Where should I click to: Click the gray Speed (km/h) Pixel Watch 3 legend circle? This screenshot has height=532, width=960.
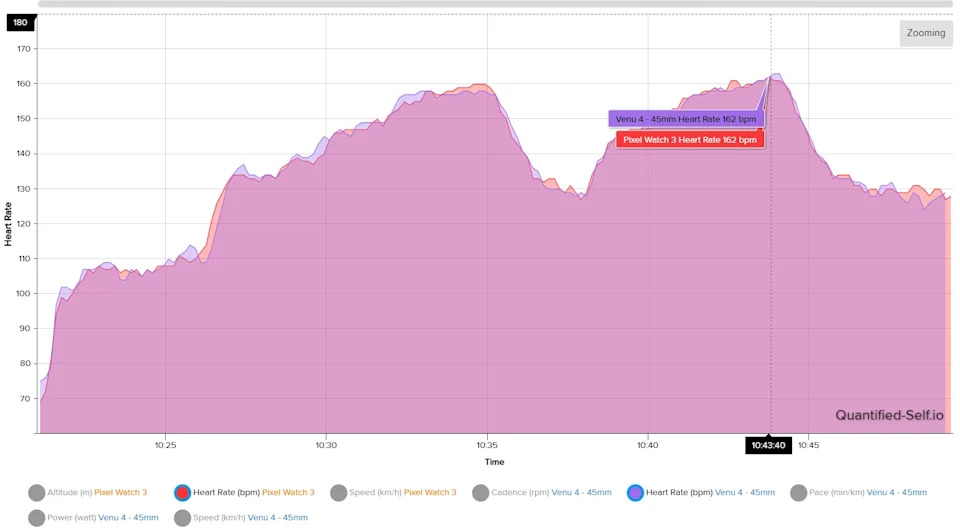[x=339, y=492]
